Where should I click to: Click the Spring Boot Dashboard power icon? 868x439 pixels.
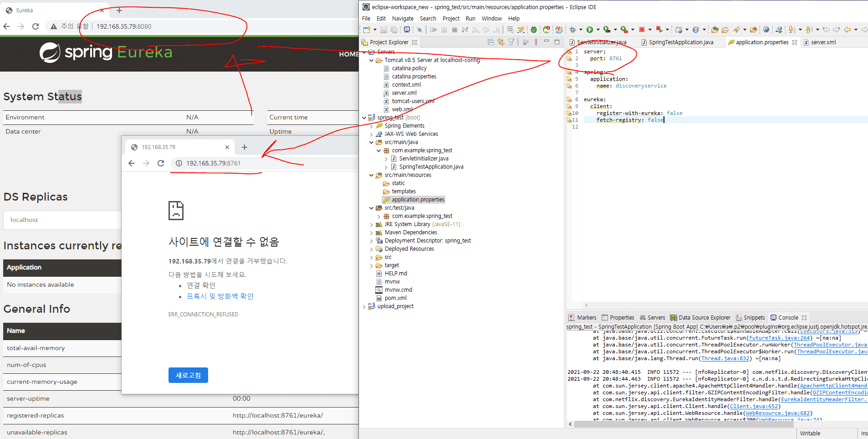coord(534,30)
